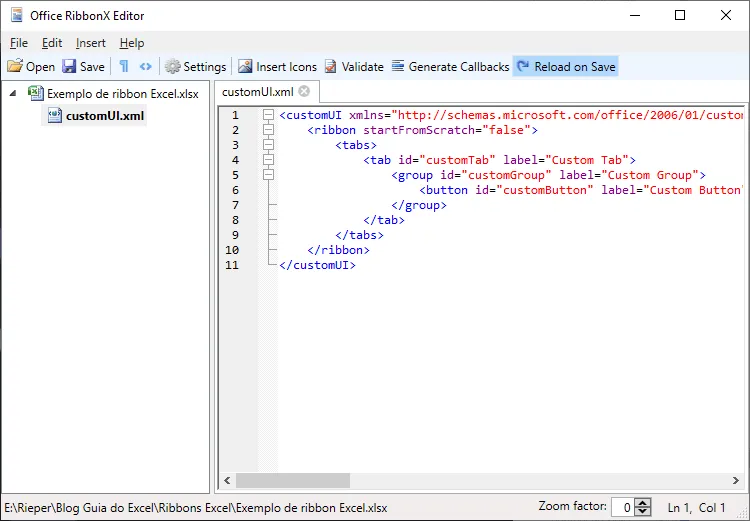Click the Open folder icon

15,66
